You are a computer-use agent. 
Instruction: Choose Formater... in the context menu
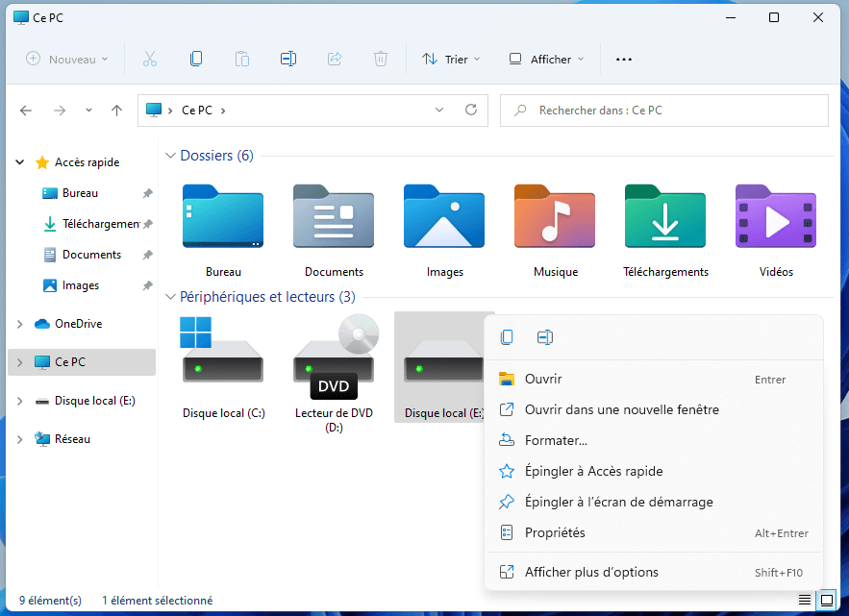(556, 440)
